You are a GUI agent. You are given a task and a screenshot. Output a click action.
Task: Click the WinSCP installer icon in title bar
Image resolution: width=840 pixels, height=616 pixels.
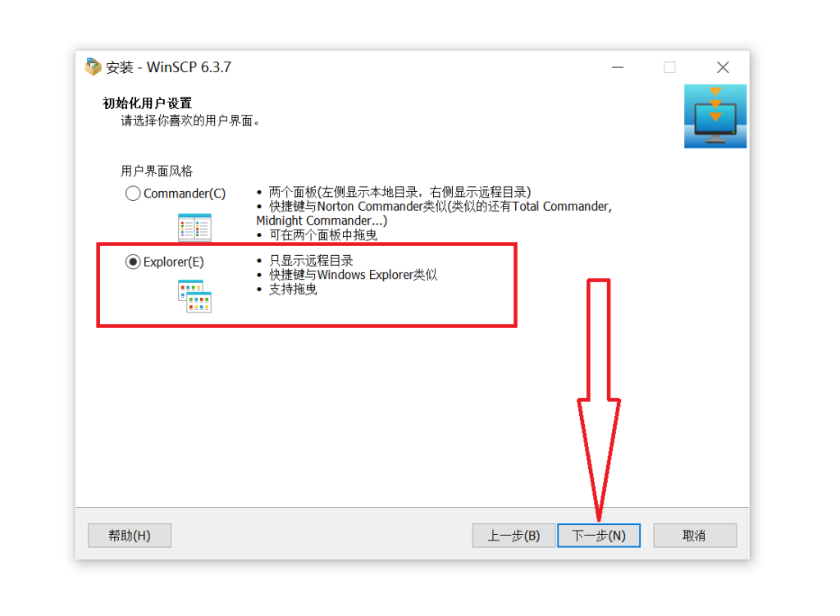point(94,67)
